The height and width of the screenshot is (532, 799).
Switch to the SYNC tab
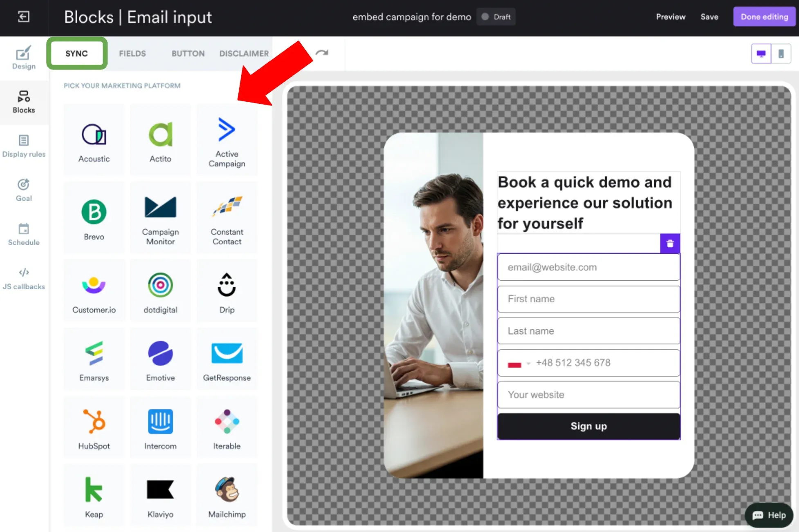pos(77,54)
